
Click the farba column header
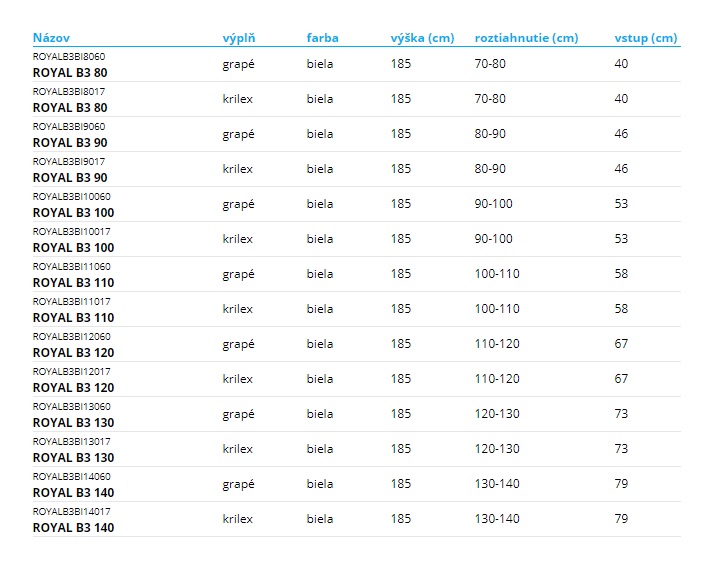click(x=322, y=38)
